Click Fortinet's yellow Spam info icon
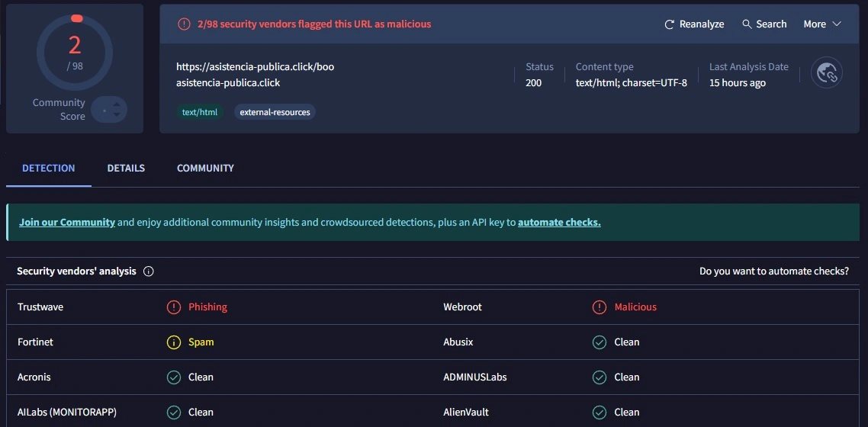This screenshot has width=868, height=427. [x=174, y=342]
